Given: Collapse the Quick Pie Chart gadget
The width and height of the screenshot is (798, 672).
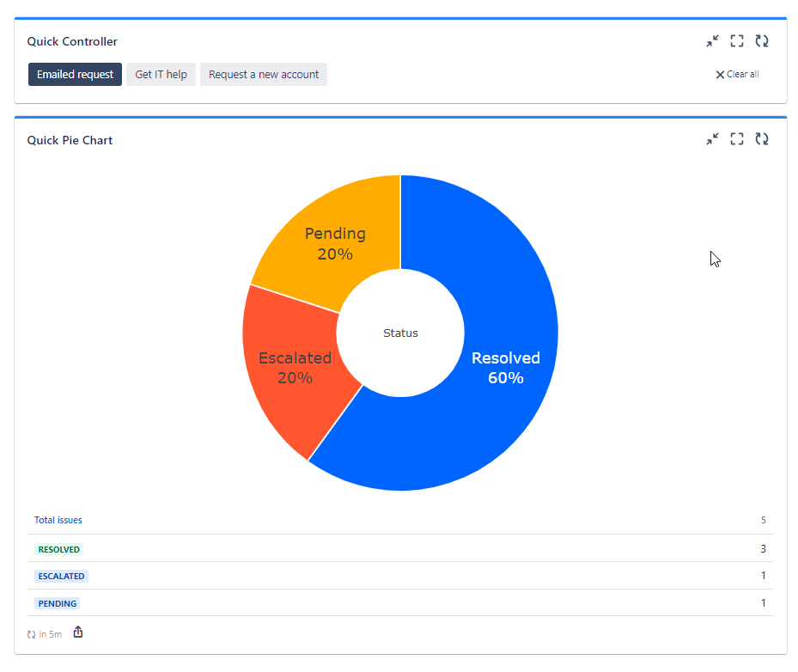Looking at the screenshot, I should pyautogui.click(x=712, y=138).
